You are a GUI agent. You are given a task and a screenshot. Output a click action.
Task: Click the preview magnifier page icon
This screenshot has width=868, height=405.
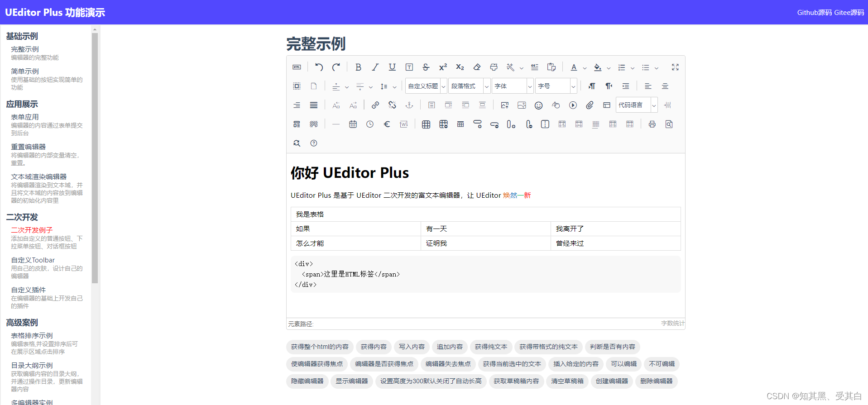point(669,124)
